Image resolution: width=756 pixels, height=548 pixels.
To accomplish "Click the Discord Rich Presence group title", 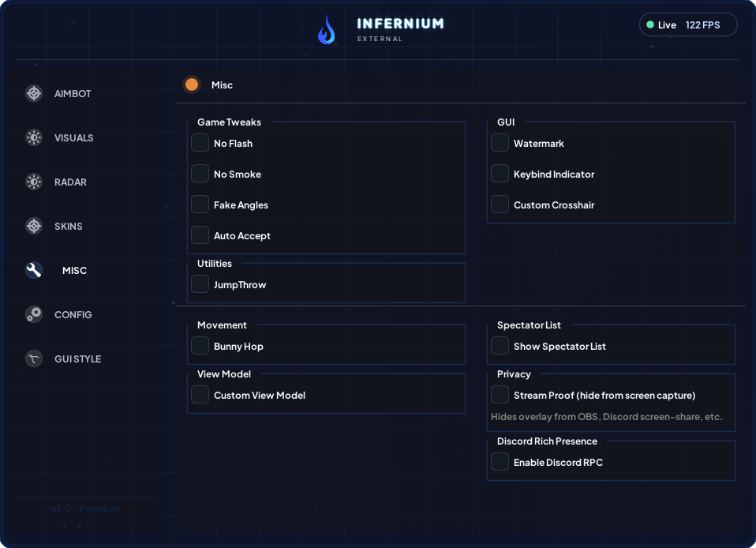I will point(547,441).
